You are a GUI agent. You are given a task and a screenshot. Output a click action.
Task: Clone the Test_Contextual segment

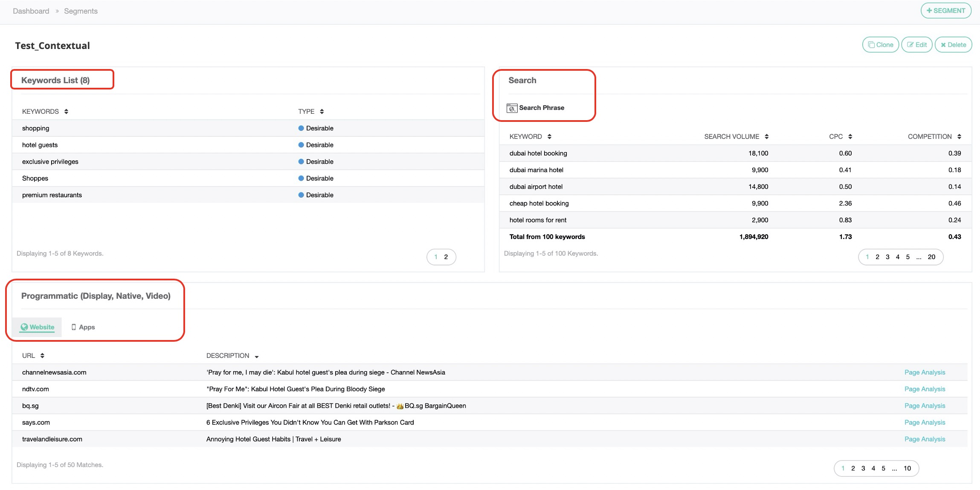tap(880, 45)
